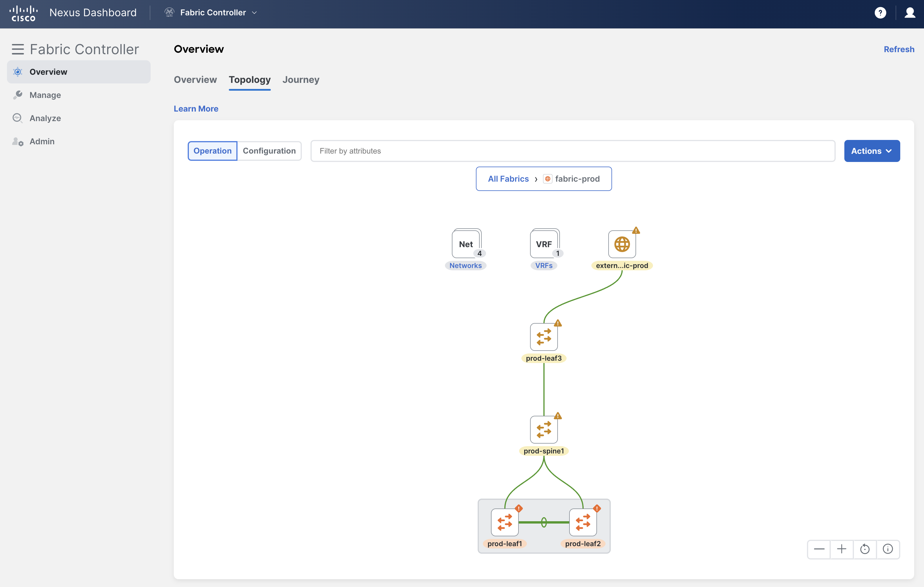Image resolution: width=924 pixels, height=587 pixels.
Task: Zoom in with the plus button
Action: [x=842, y=549]
